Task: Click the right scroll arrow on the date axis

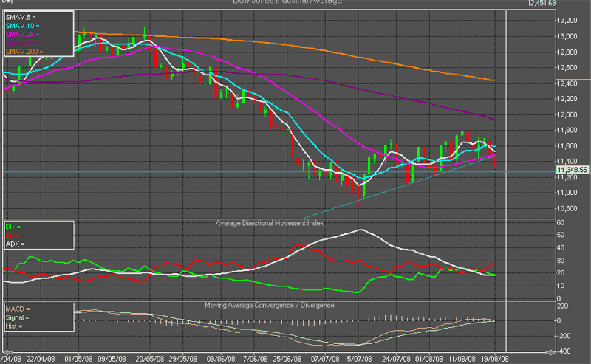Action: coord(550,352)
